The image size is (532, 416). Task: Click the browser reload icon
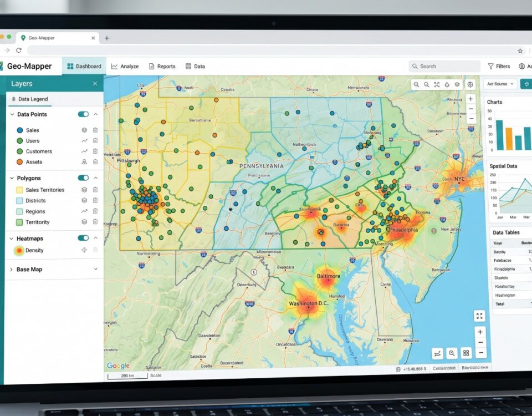click(x=19, y=50)
